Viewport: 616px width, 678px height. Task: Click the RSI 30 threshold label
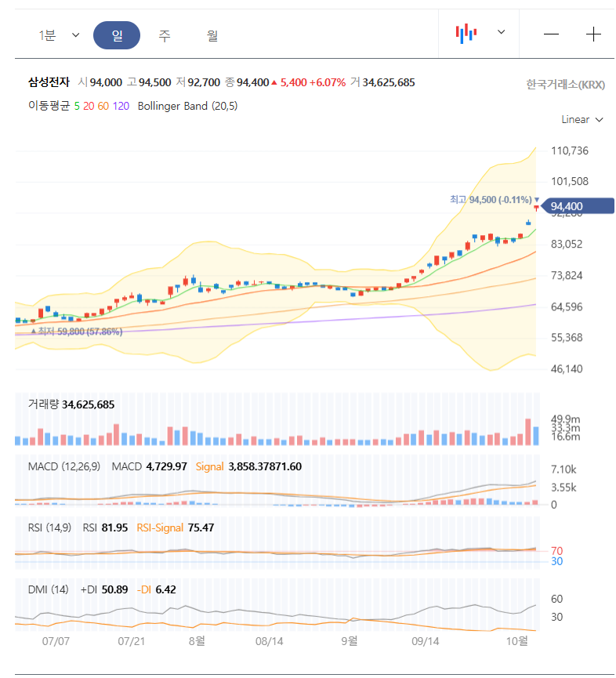click(556, 561)
